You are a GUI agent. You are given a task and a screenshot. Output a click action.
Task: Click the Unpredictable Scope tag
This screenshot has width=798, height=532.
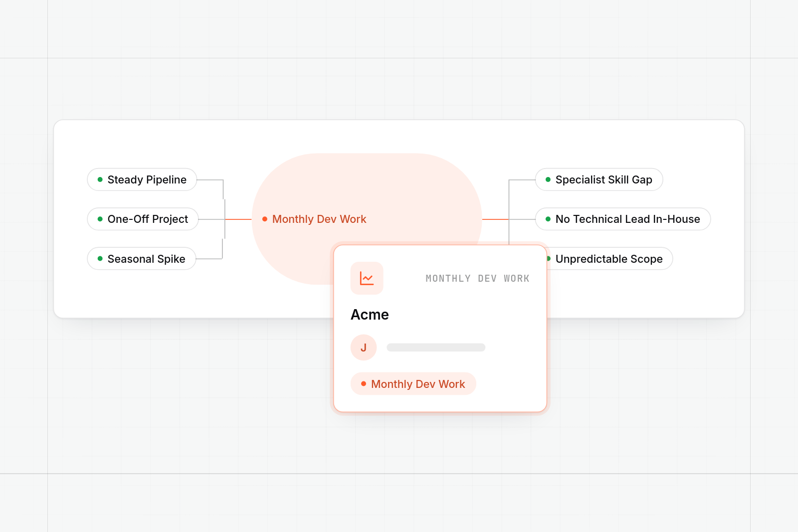(x=610, y=259)
